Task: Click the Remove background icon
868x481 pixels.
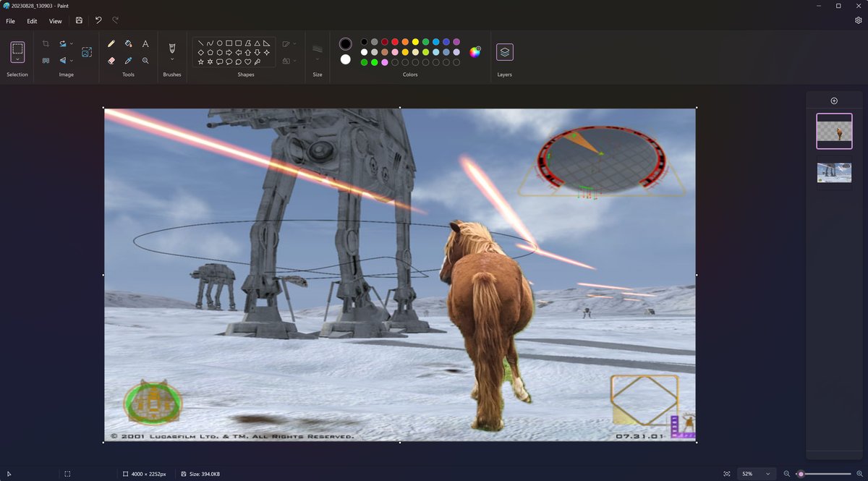Action: (46, 61)
